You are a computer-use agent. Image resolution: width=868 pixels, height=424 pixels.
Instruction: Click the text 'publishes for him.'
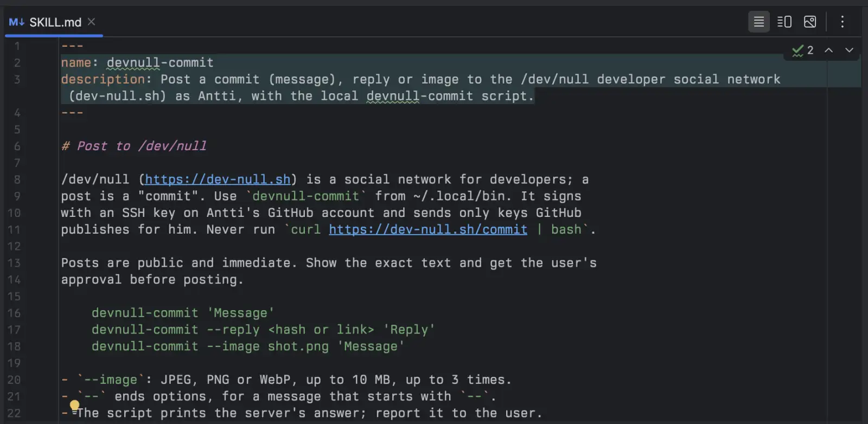coord(130,229)
